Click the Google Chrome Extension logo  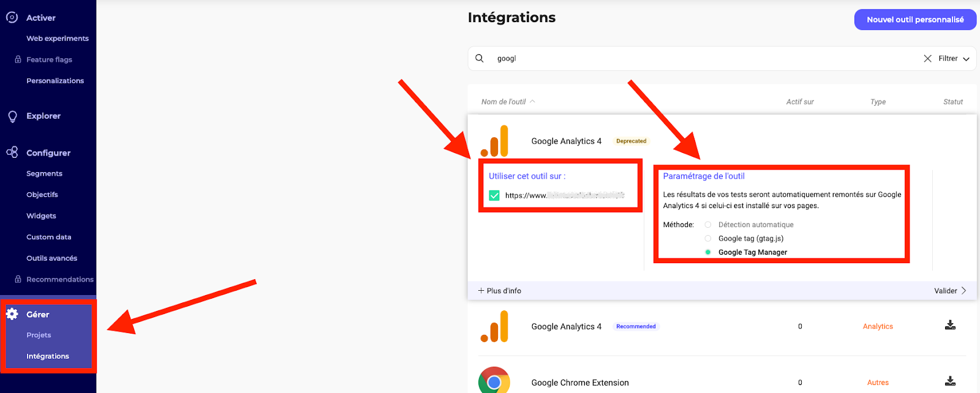[494, 381]
